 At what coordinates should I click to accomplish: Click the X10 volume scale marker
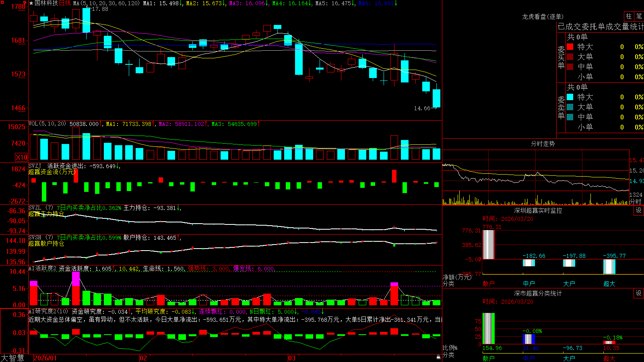[21, 157]
